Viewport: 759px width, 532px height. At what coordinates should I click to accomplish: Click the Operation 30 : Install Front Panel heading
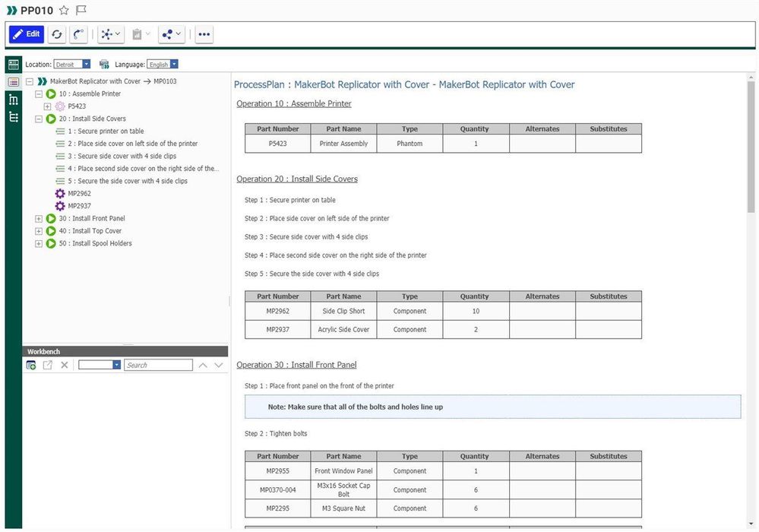coord(296,365)
